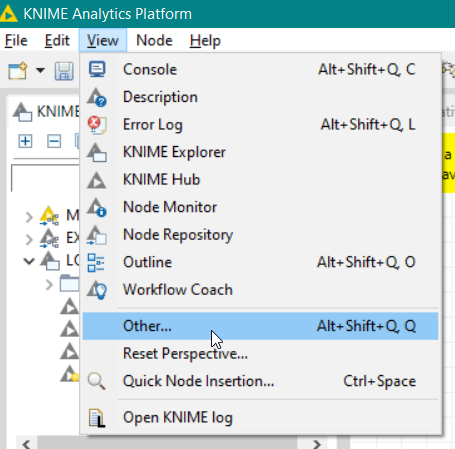455x449 pixels.
Task: Click the New workflow toolbar icon
Action: (x=18, y=70)
